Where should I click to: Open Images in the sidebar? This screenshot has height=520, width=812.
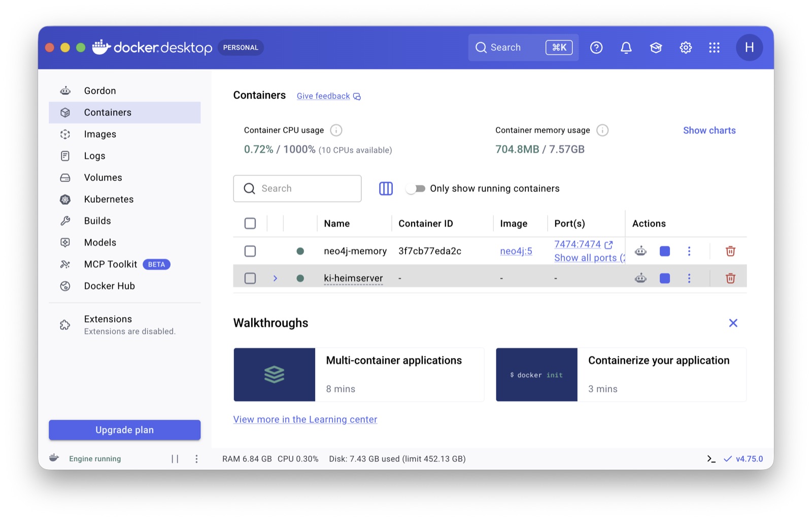pyautogui.click(x=125, y=134)
